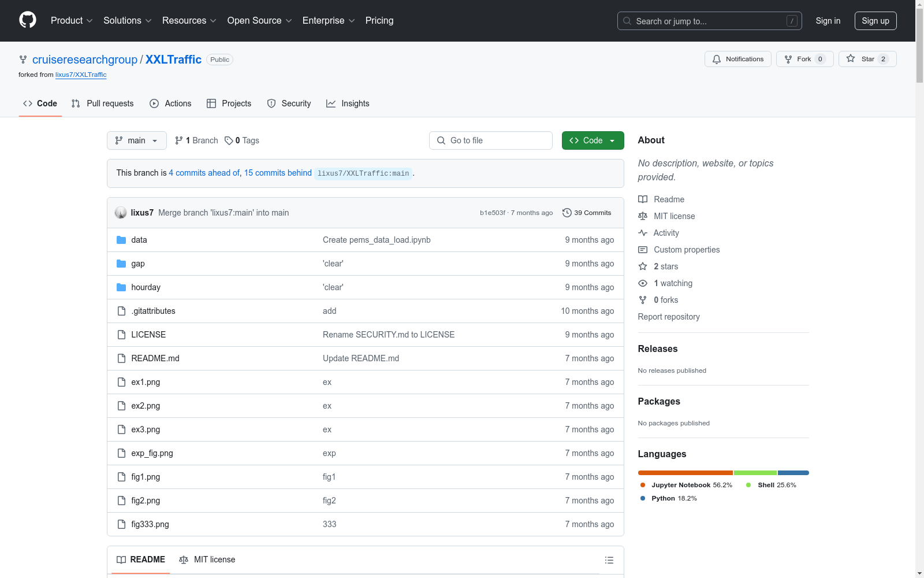924x578 pixels.
Task: Click the data folder icon
Action: click(x=121, y=240)
